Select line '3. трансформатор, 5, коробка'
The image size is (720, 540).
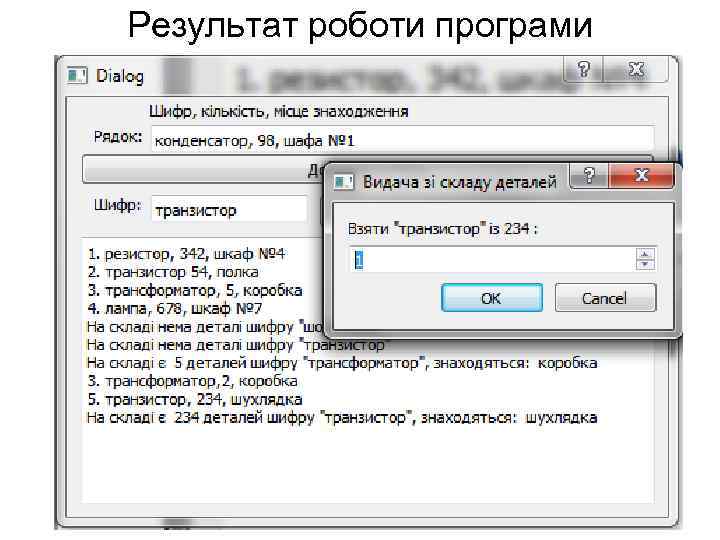coord(195,290)
